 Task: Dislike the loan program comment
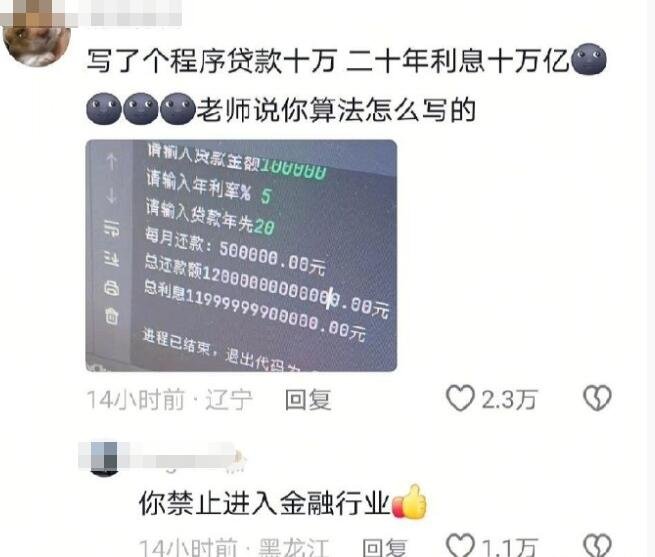pyautogui.click(x=597, y=399)
